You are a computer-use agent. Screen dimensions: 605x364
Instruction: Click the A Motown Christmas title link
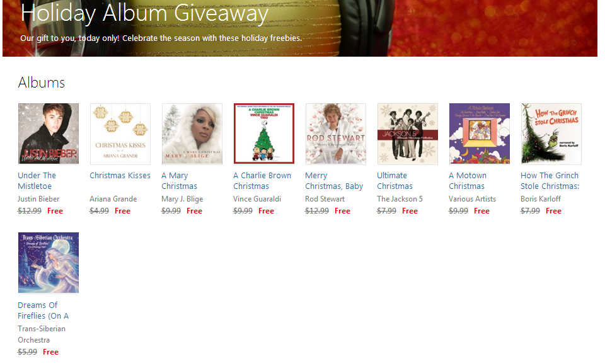[468, 181]
